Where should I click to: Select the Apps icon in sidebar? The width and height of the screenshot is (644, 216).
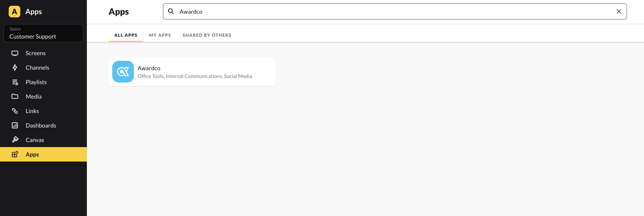coord(15,154)
